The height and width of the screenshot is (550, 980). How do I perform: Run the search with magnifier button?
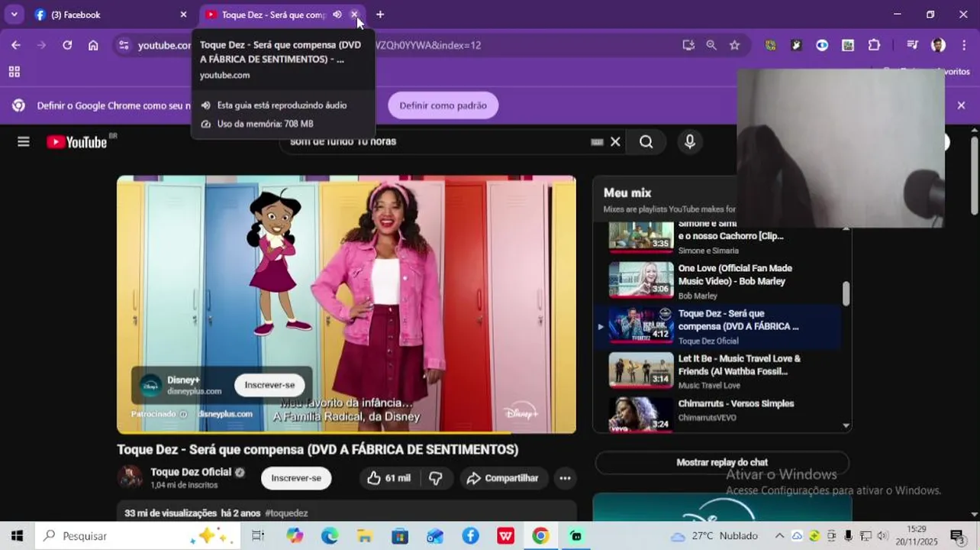[646, 141]
